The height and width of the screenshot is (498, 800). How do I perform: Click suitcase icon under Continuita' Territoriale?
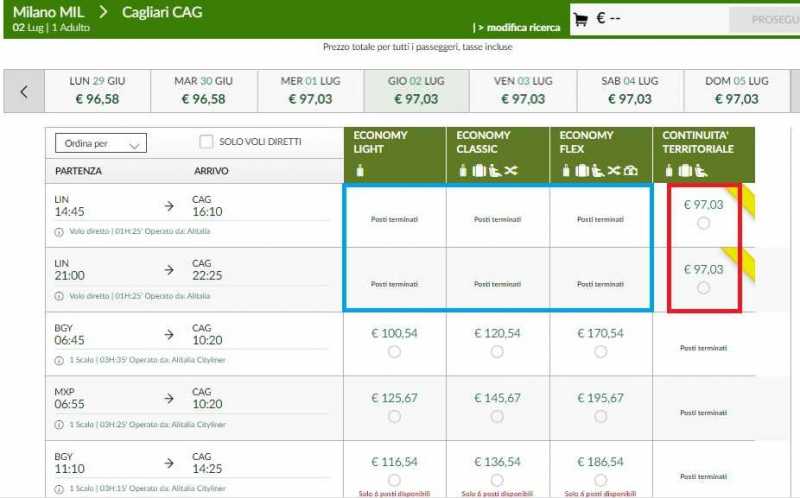click(685, 170)
